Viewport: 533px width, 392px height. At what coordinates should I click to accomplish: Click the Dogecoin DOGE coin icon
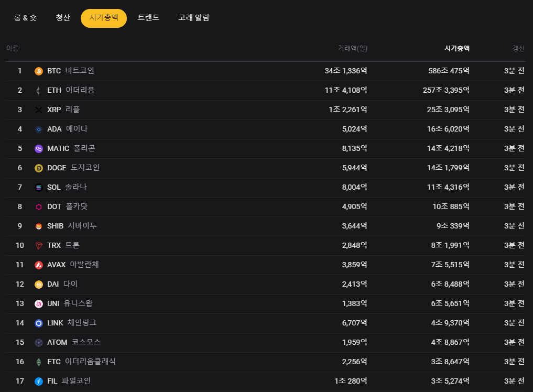pyautogui.click(x=38, y=168)
